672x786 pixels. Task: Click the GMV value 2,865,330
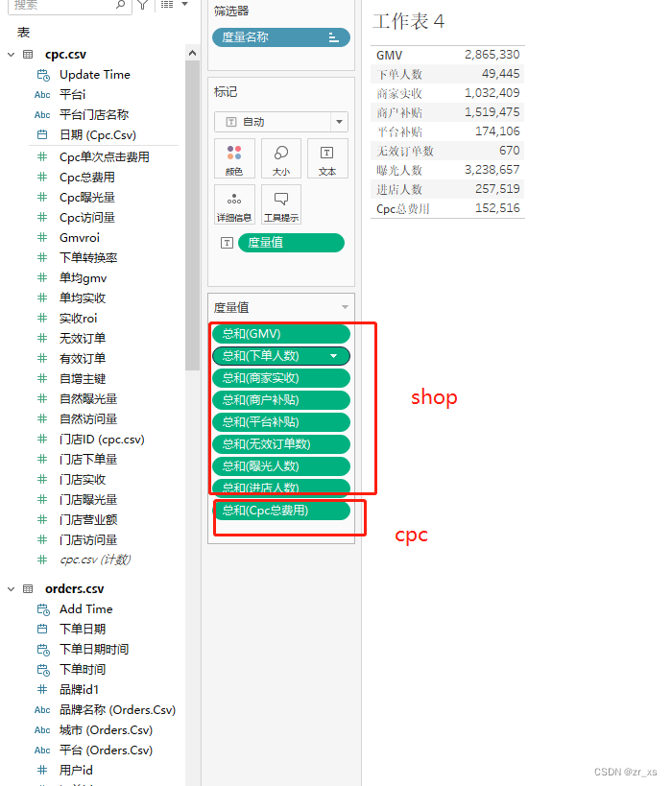(492, 55)
